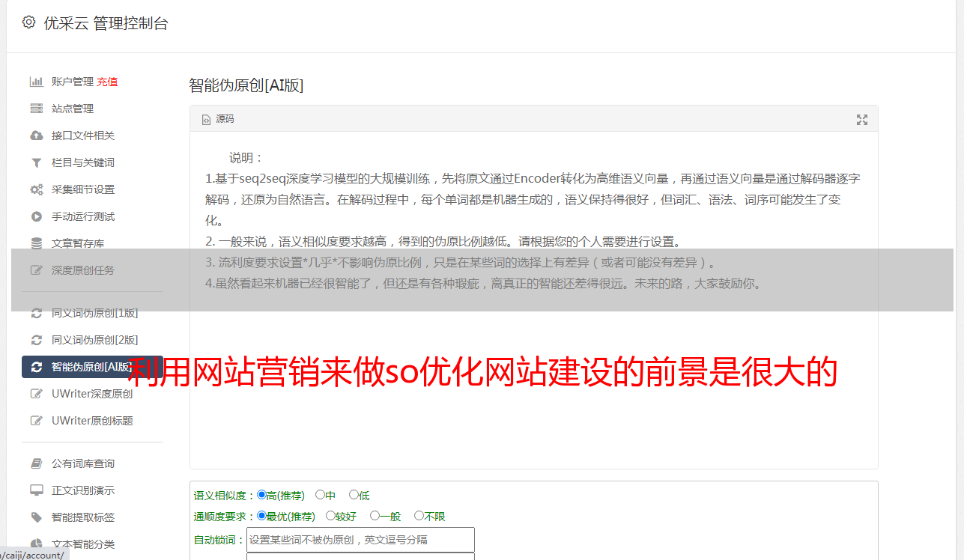964x560 pixels.
Task: Open 文章暂存库 in the sidebar
Action: 78,243
